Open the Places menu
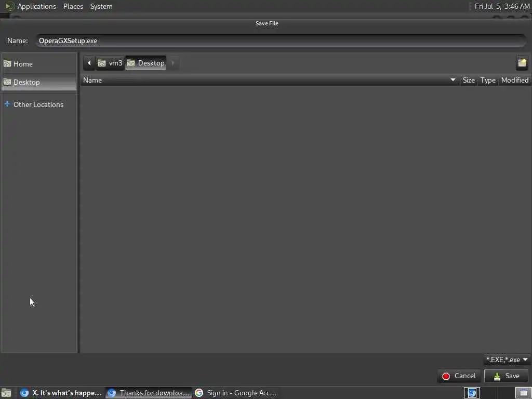 [73, 6]
